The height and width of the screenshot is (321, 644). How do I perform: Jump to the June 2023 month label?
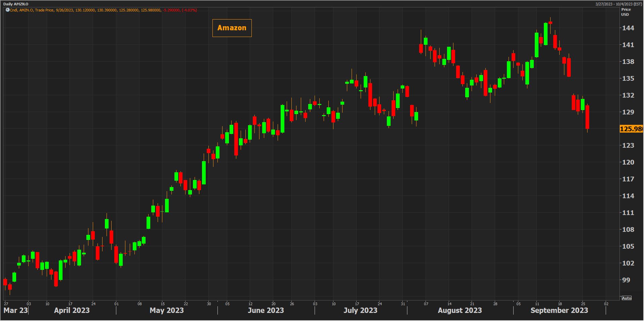266,310
